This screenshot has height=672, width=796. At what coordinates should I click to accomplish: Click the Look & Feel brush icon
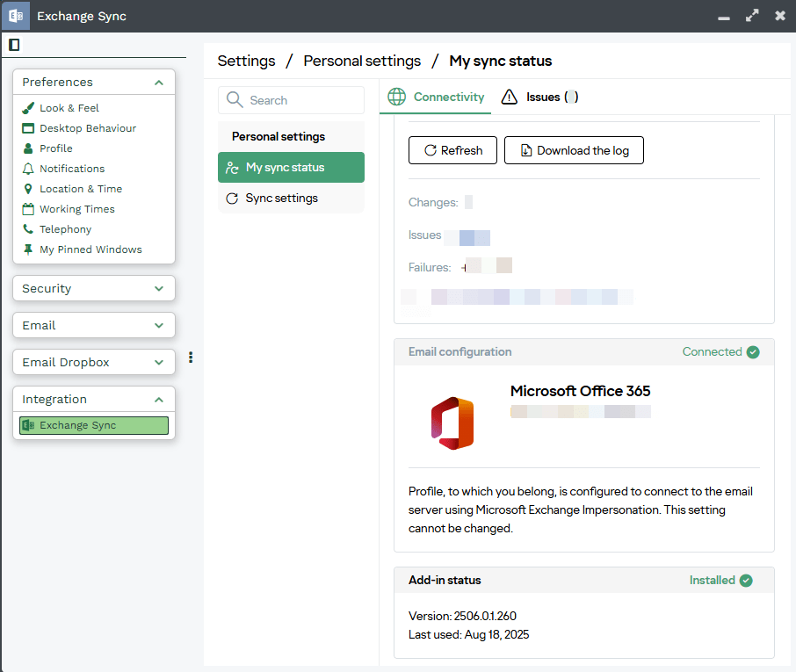click(28, 107)
